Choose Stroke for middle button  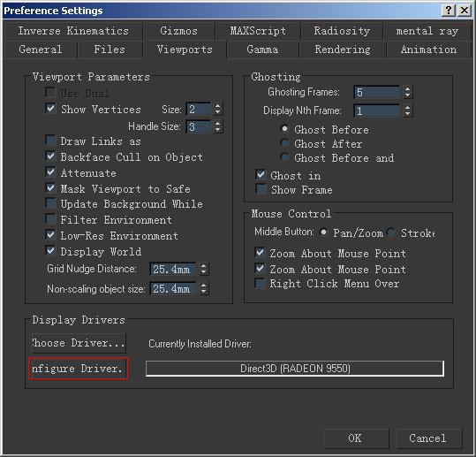coord(391,232)
